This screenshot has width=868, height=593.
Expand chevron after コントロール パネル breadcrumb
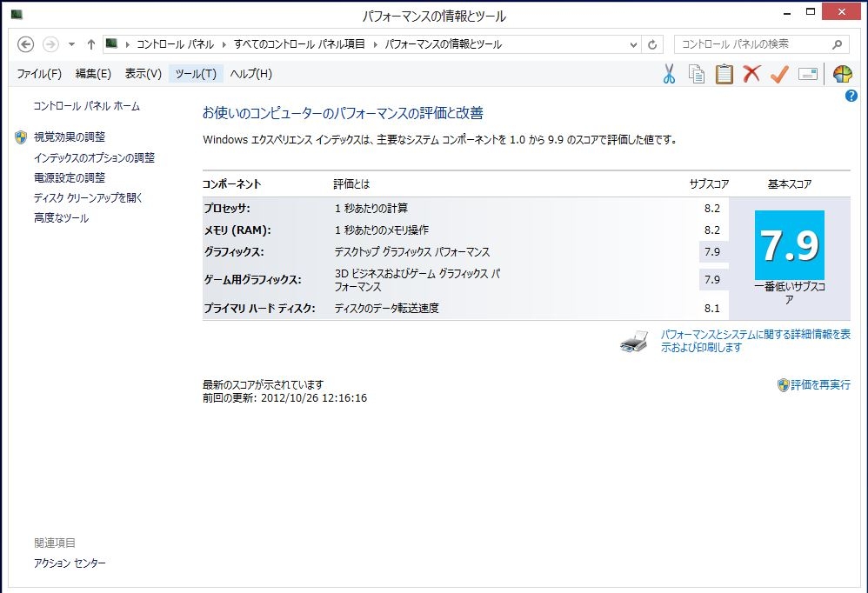point(224,45)
